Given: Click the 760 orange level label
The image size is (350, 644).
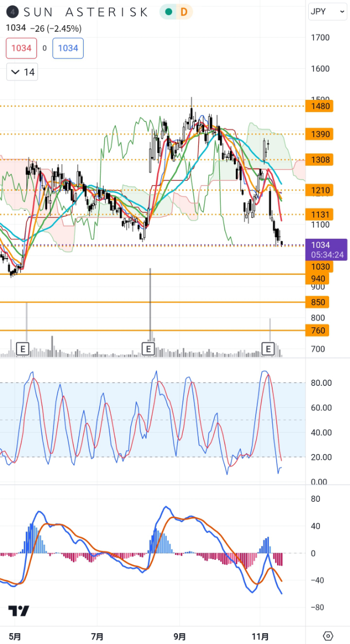Looking at the screenshot, I should point(317,331).
